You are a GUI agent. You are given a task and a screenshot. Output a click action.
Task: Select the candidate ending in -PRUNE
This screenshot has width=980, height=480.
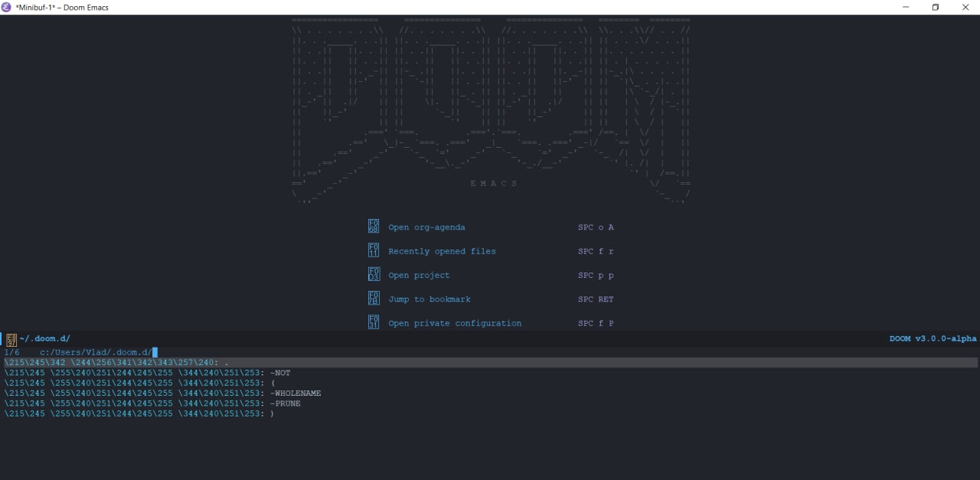pos(152,403)
